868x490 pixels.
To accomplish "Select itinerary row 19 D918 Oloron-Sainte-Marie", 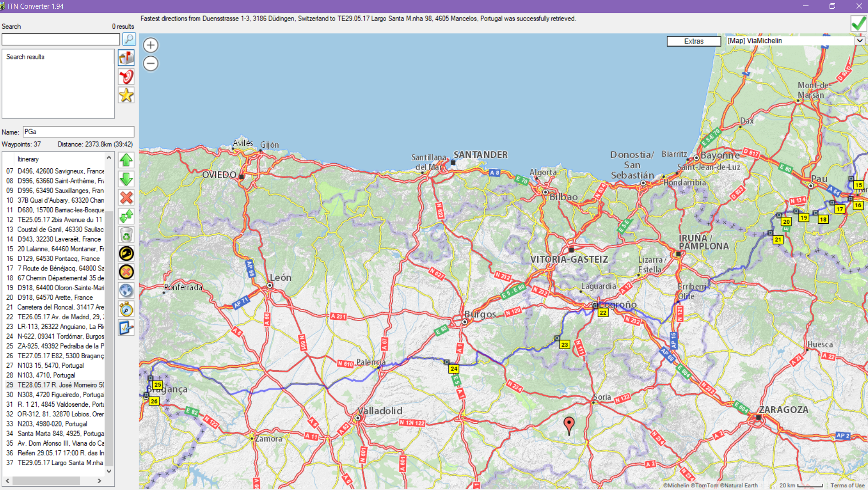I will pyautogui.click(x=55, y=288).
